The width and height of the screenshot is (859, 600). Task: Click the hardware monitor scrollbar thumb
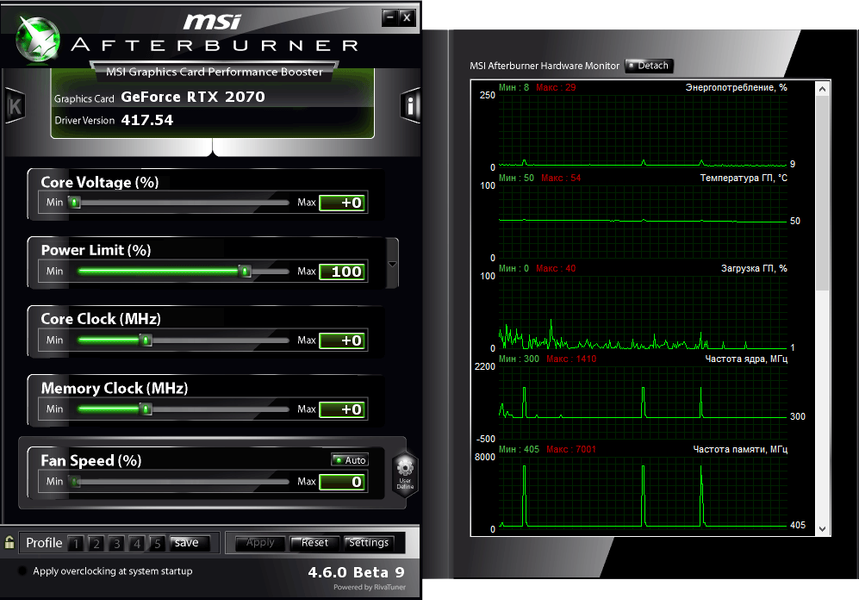tap(822, 193)
